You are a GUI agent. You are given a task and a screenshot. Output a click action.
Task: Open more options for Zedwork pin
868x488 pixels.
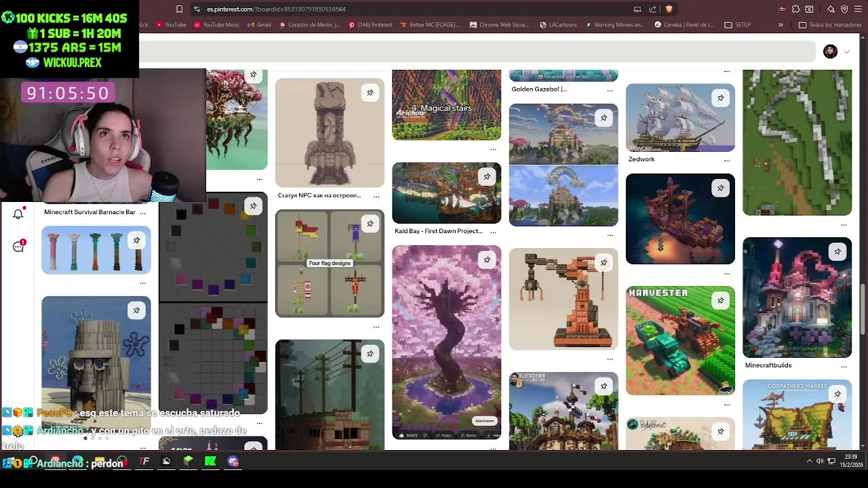726,161
